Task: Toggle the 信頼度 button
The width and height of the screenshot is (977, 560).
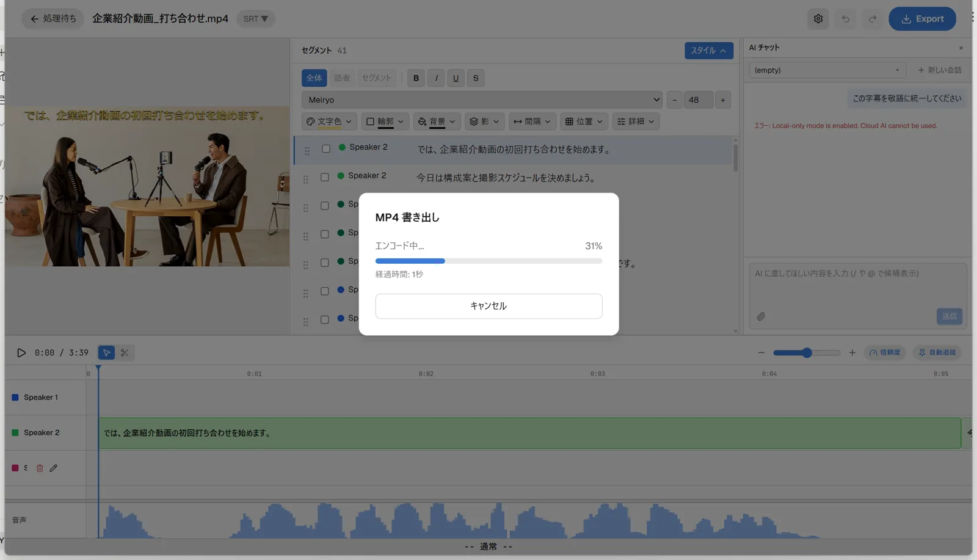Action: (885, 352)
